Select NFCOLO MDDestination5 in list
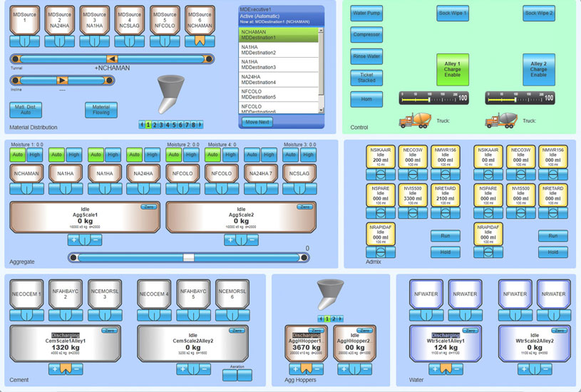The width and height of the screenshot is (581, 392). point(278,95)
